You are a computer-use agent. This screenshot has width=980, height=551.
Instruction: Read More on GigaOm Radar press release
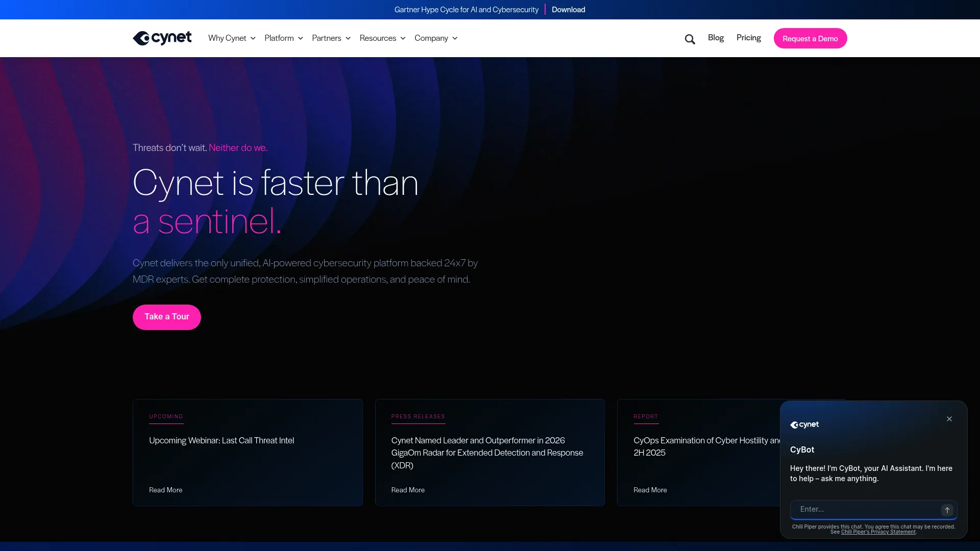pyautogui.click(x=408, y=490)
